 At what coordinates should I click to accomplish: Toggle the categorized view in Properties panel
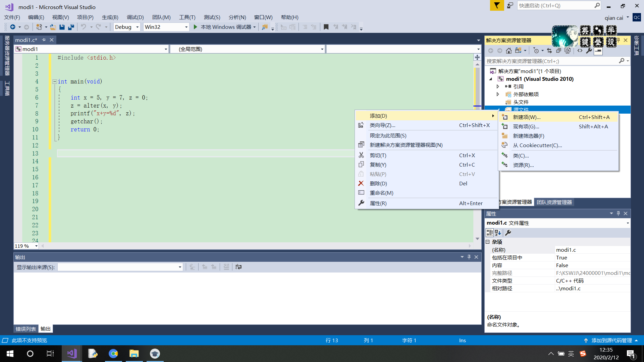point(490,233)
